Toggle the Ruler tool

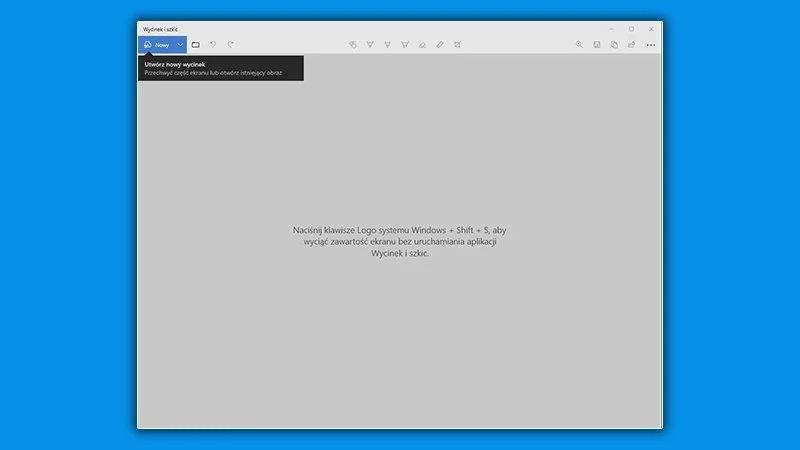(x=440, y=45)
